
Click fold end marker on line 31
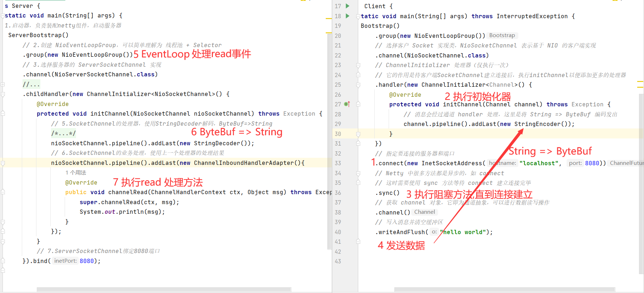tap(358, 143)
